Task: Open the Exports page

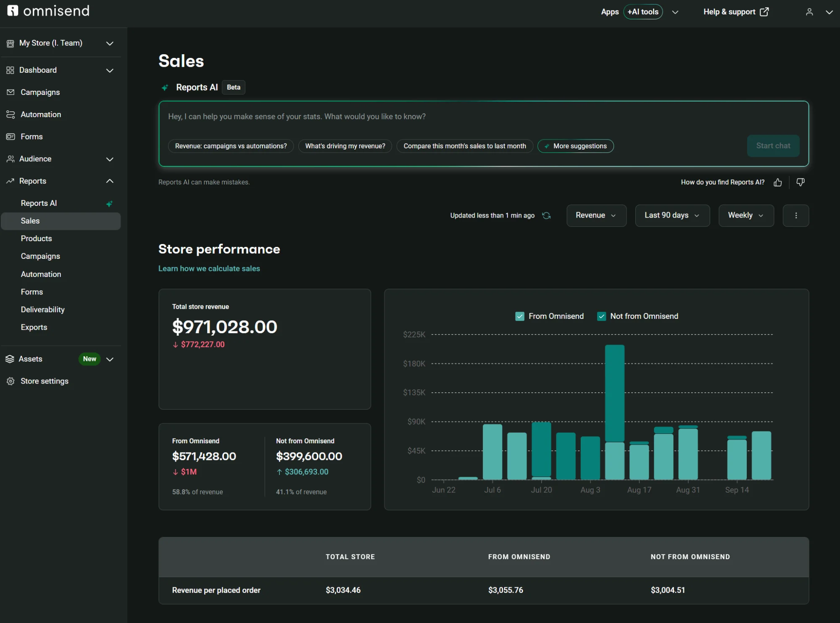Action: pyautogui.click(x=34, y=327)
